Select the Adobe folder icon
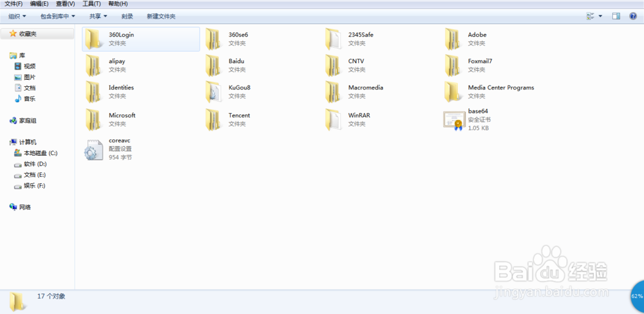The height and width of the screenshot is (314, 644). [x=453, y=39]
